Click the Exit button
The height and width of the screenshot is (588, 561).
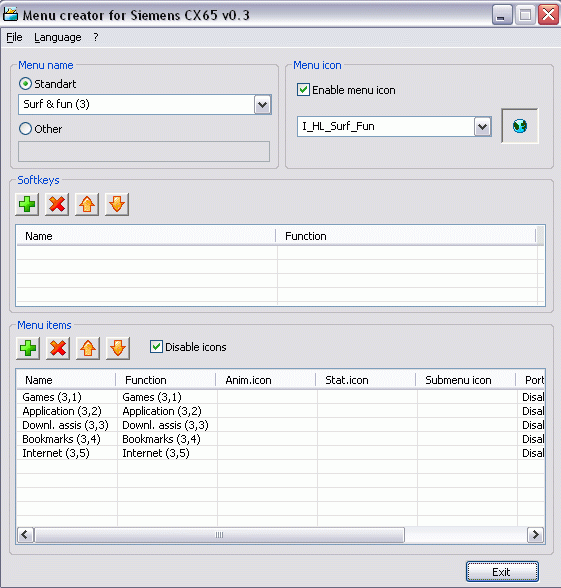click(x=502, y=572)
